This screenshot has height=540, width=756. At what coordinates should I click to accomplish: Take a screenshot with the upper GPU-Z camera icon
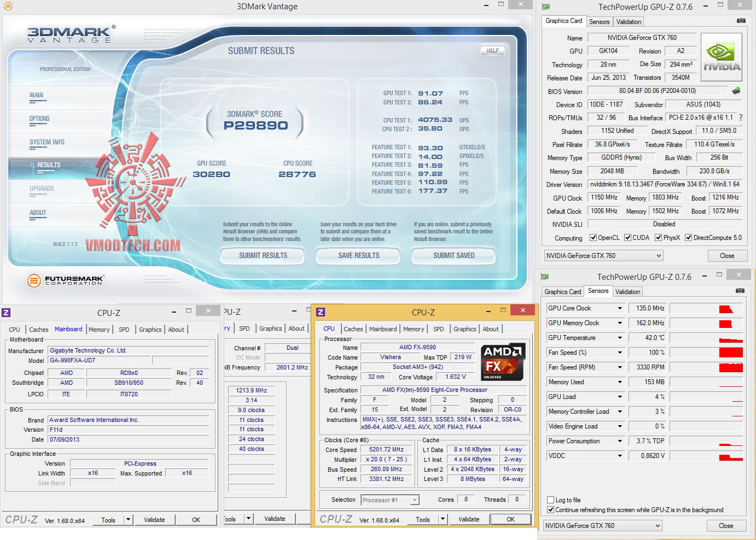pos(741,21)
